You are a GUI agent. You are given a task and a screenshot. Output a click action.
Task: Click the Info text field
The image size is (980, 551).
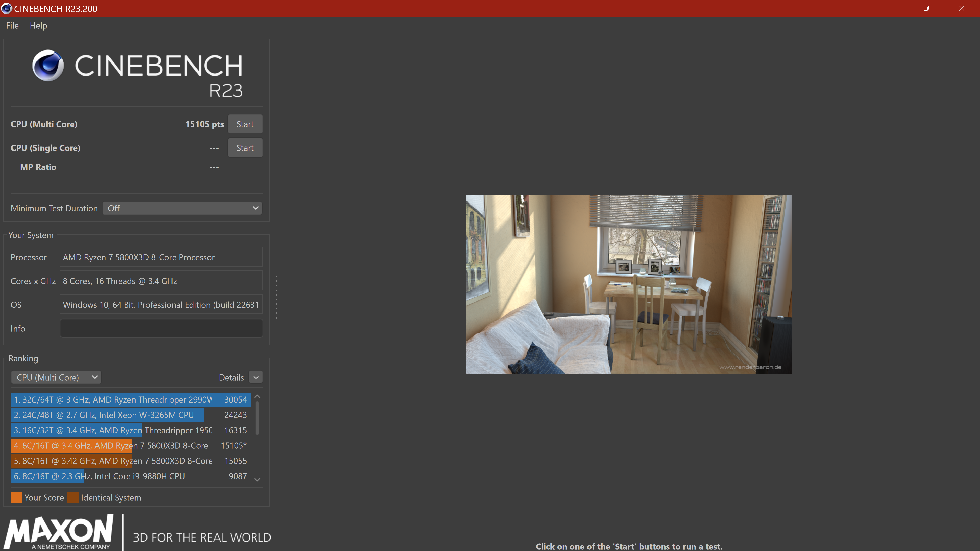pyautogui.click(x=161, y=328)
